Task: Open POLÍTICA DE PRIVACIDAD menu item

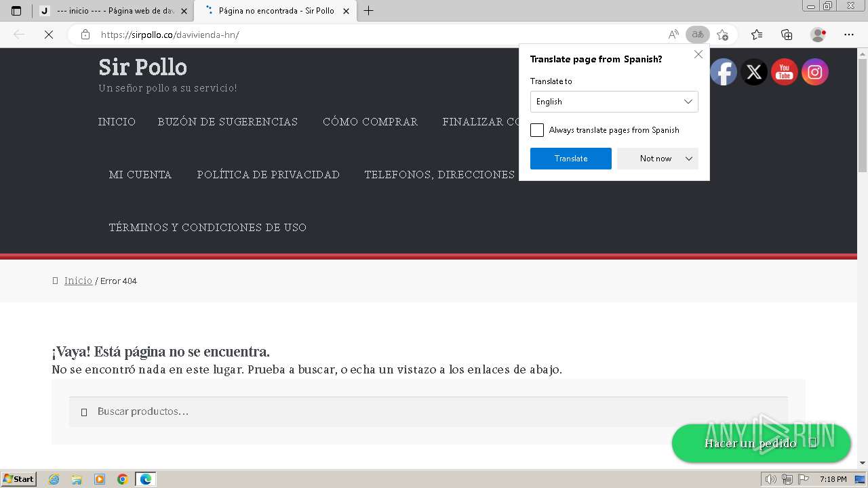Action: tap(269, 175)
